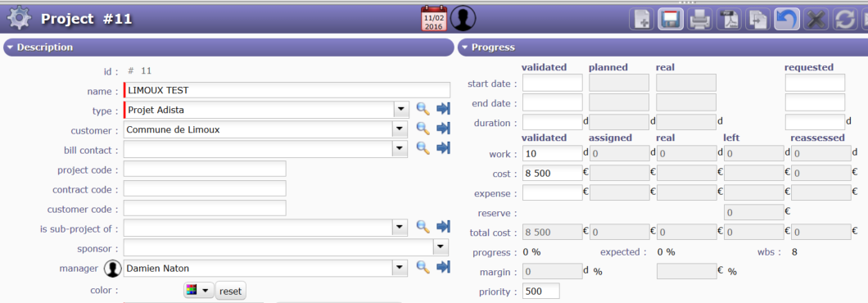Screen dimensions: 868x303
Task: Delete project using X icon
Action: (x=816, y=20)
